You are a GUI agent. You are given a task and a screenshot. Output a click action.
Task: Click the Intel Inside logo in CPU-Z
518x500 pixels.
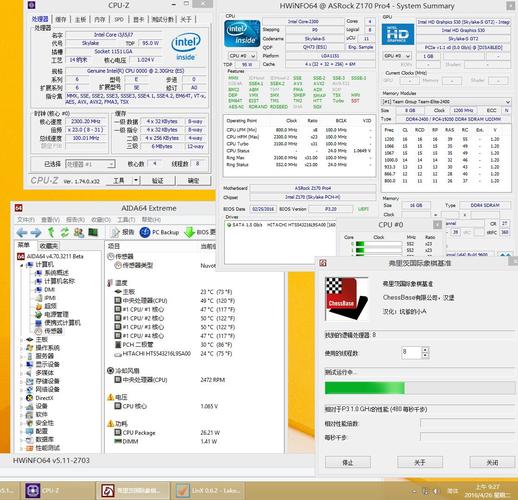pos(186,46)
